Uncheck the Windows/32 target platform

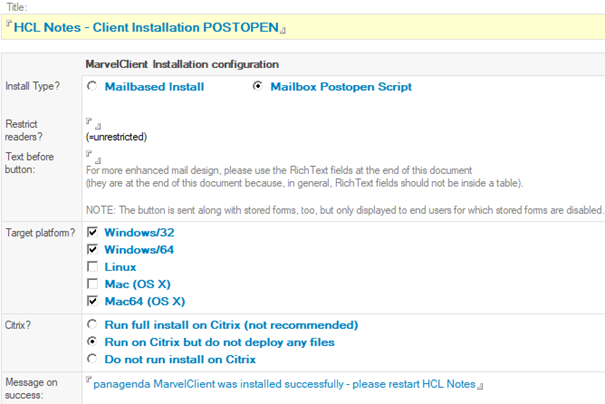(92, 232)
